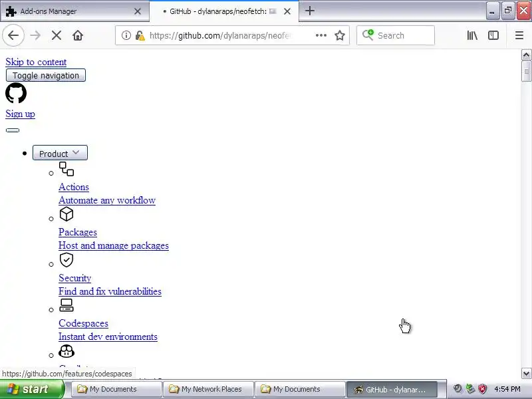The image size is (532, 399).
Task: Show sidebars icon in toolbar
Action: tap(493, 35)
